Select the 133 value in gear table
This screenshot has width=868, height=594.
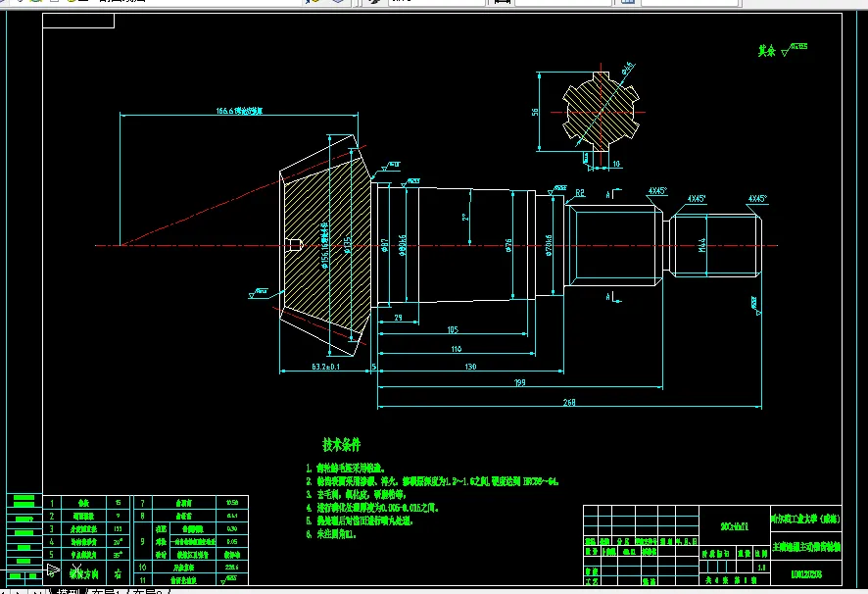118,528
